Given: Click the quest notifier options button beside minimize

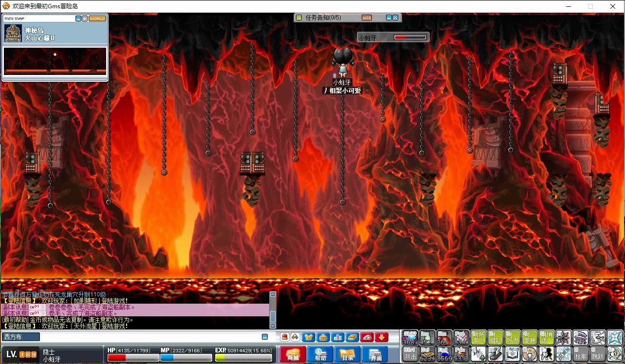Looking at the screenshot, I should [x=395, y=18].
